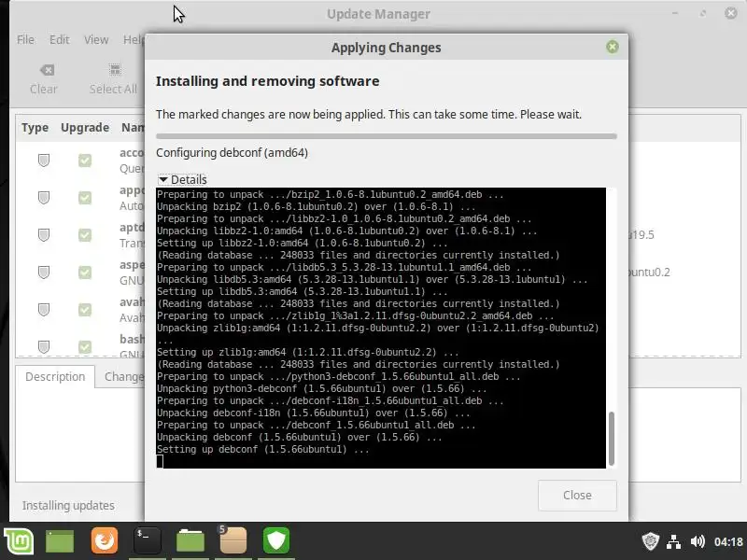Click the Close button in dialog
This screenshot has height=560, width=747.
pyautogui.click(x=577, y=496)
